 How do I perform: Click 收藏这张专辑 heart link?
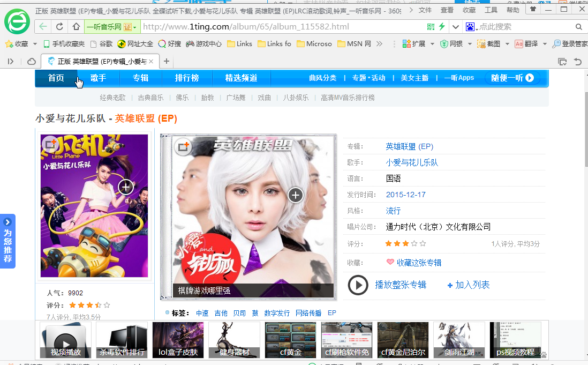pos(414,263)
